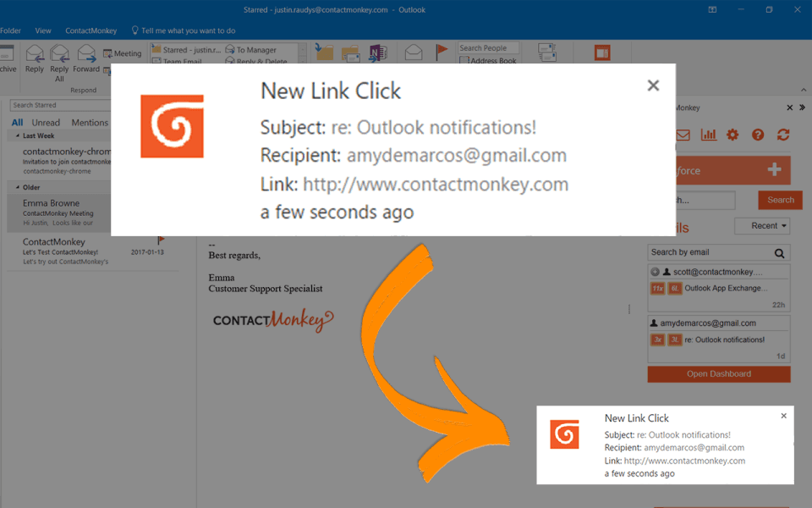Open 're: Outlook notifications!' in sidebar
Image resolution: width=812 pixels, height=508 pixels.
(x=725, y=340)
